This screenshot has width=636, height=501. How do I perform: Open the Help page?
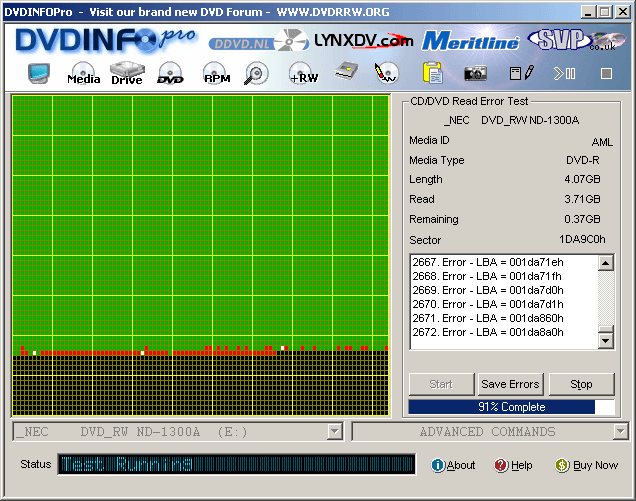pos(513,465)
